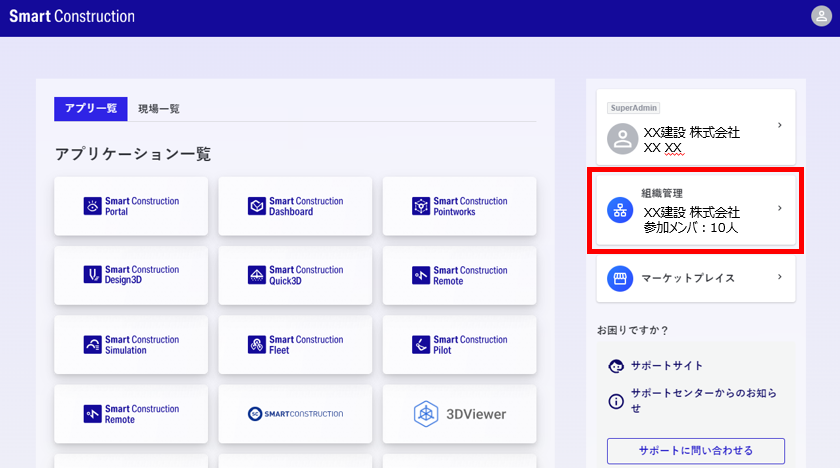Click the Smart Construction Fleet label text

pyautogui.click(x=306, y=345)
